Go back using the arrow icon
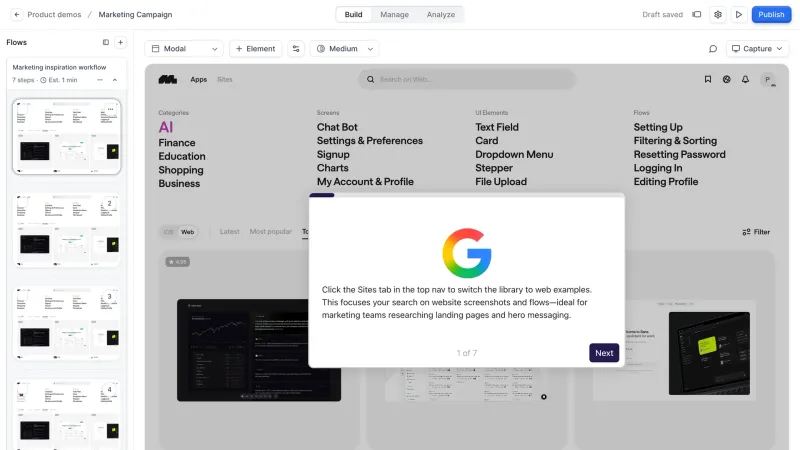The width and height of the screenshot is (800, 450). pos(17,14)
